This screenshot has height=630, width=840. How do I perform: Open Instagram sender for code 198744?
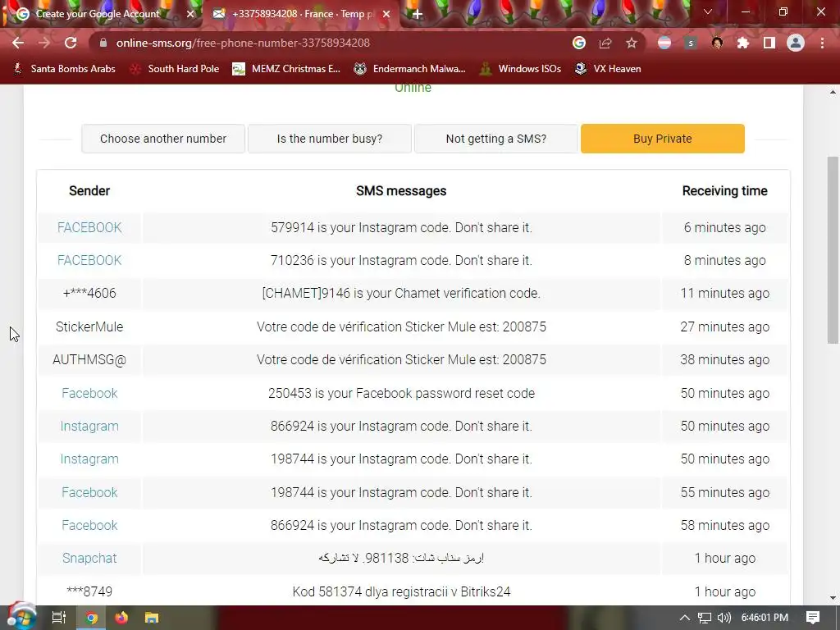click(89, 459)
